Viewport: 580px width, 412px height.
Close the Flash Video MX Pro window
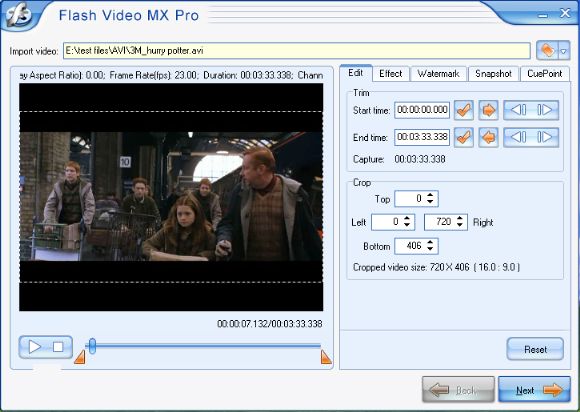565,13
